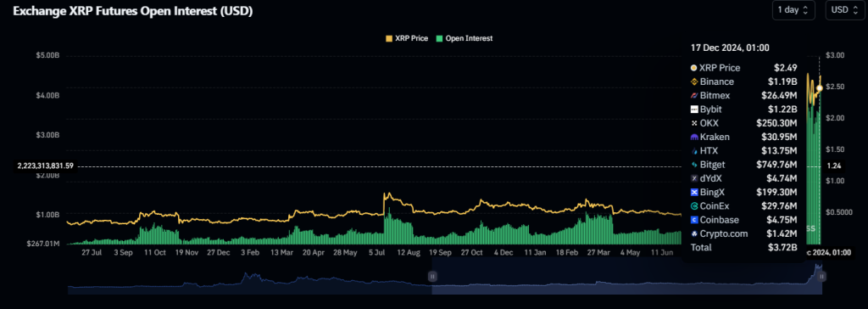Click the Bybit icon in the tooltip
This screenshot has width=868, height=309.
click(694, 110)
